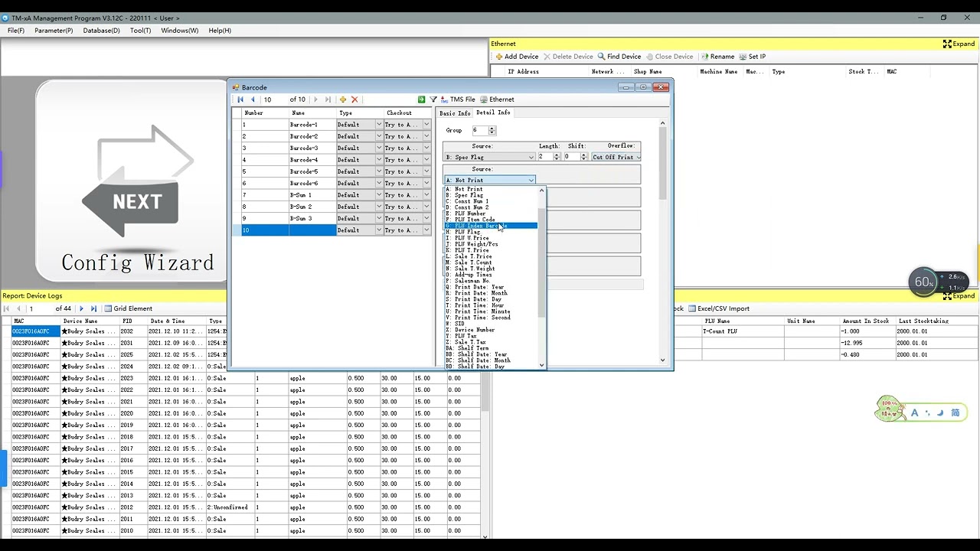Click Close Device in Ethernet panel
Viewport: 980px width, 551px height.
669,57
